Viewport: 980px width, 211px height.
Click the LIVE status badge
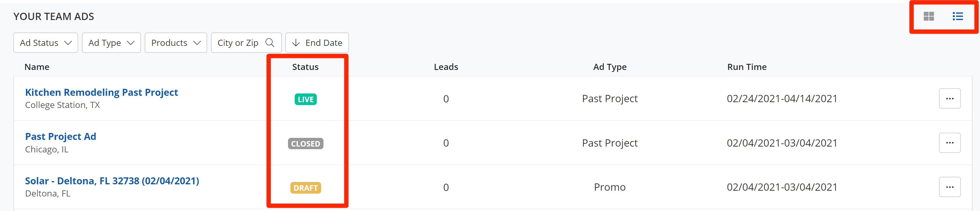(x=305, y=99)
